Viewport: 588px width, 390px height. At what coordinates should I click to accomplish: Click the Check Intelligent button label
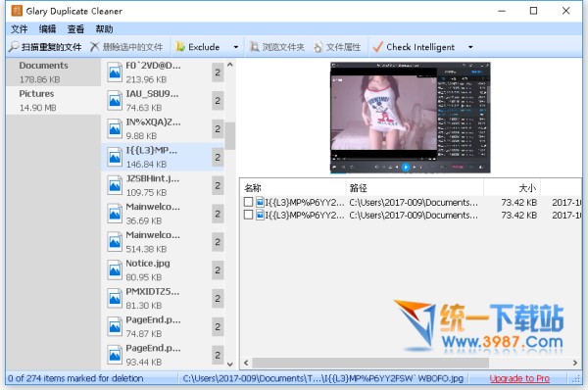420,47
